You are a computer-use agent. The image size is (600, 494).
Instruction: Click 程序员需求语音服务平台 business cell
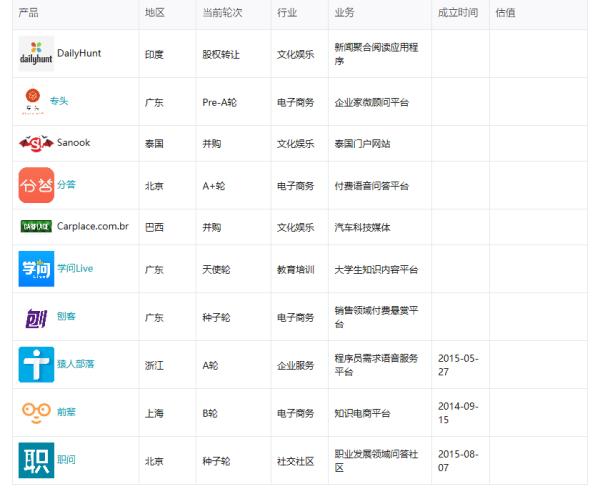click(x=376, y=365)
